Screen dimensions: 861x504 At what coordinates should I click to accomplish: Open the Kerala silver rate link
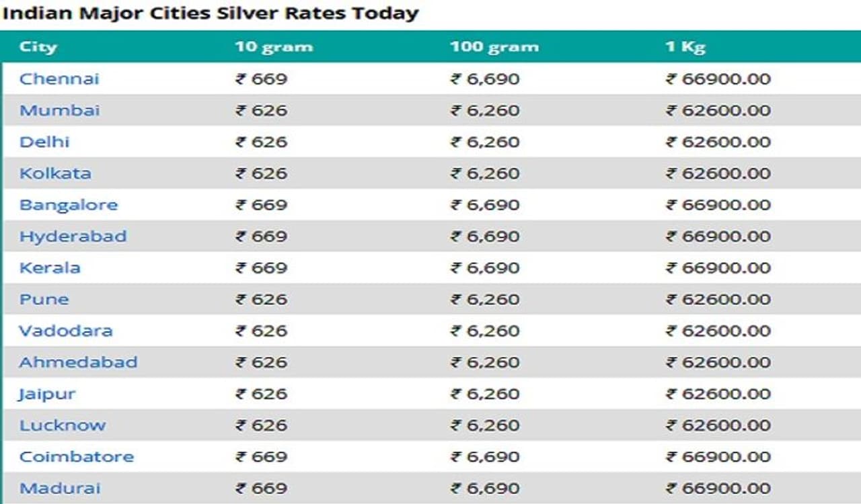(50, 267)
